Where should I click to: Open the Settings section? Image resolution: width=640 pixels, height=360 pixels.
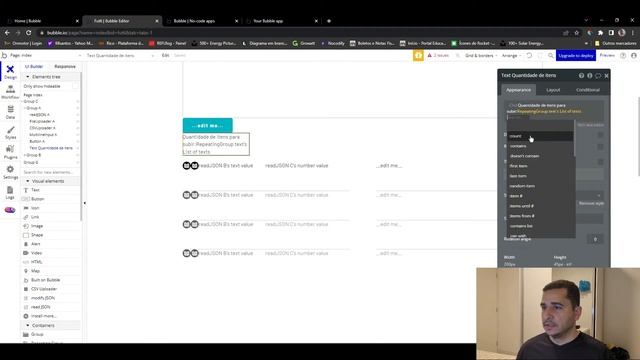(10, 172)
